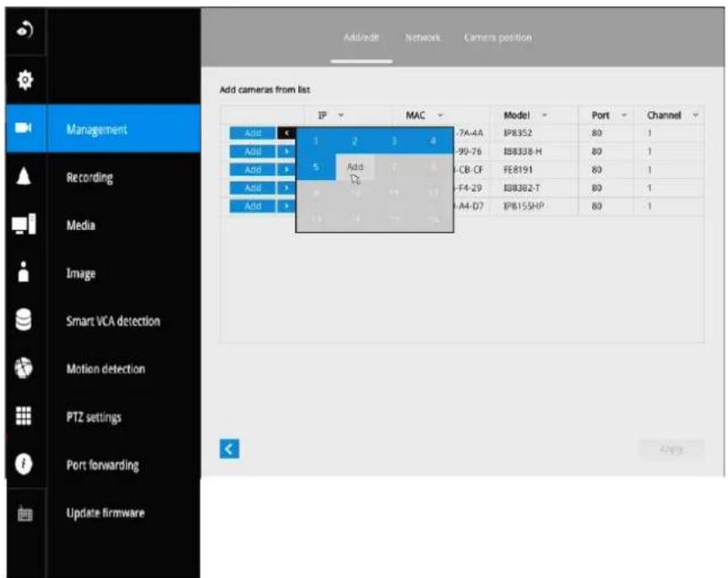Screen dimensions: 728x578
Task: Open the Channel column dropdown arrow
Action: click(x=696, y=115)
